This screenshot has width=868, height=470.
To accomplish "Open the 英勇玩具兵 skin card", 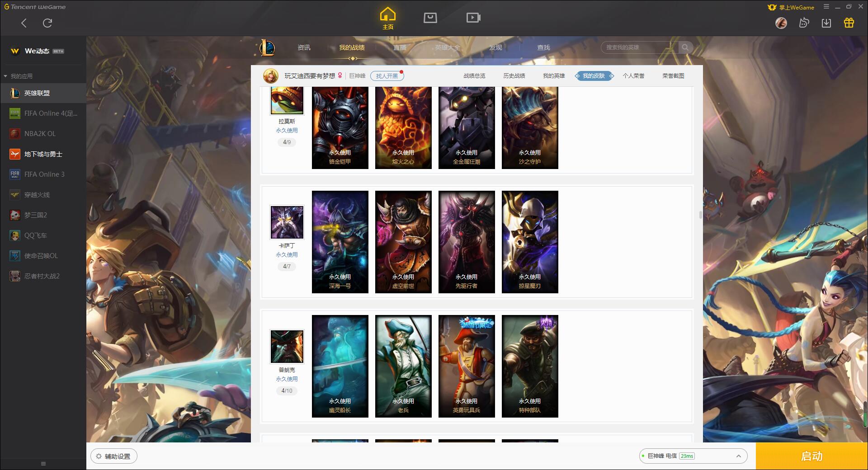I will (x=467, y=366).
